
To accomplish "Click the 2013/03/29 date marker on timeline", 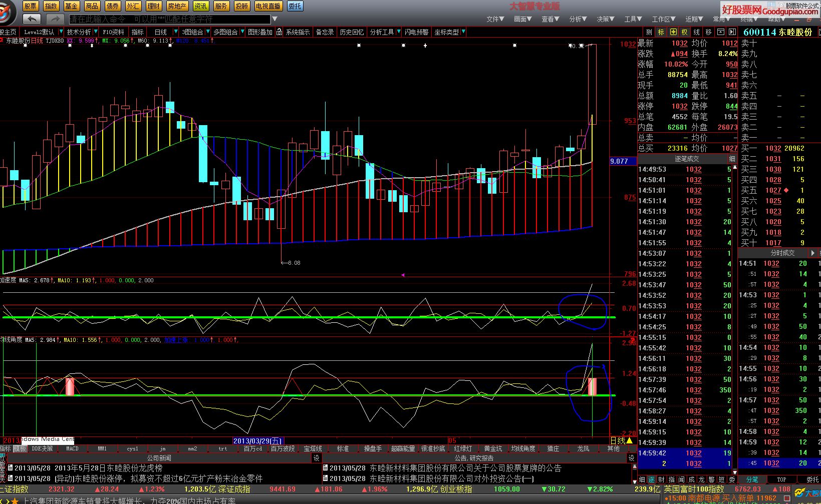I will click(257, 441).
